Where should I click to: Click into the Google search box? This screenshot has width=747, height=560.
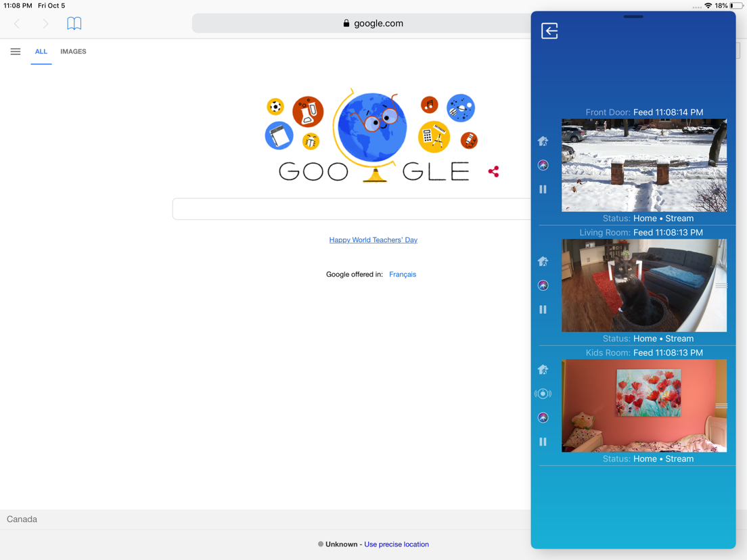point(352,209)
